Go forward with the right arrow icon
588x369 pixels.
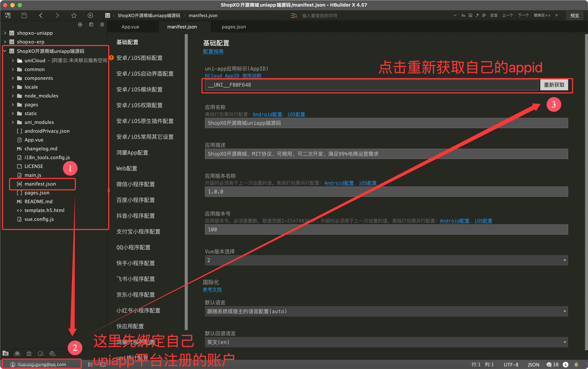click(57, 16)
